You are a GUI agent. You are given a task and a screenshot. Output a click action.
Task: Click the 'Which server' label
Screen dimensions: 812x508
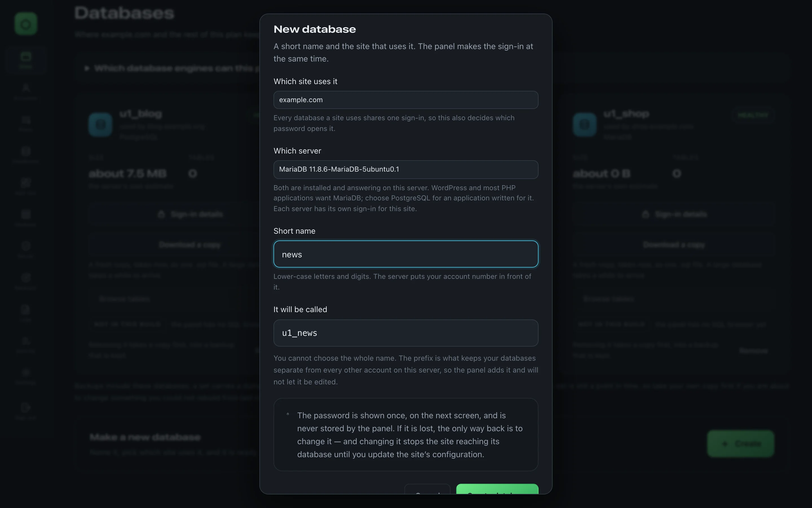[x=297, y=151]
